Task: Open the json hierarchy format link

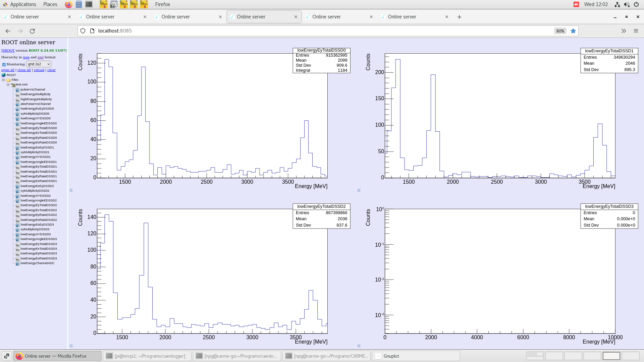Action: 26,57
